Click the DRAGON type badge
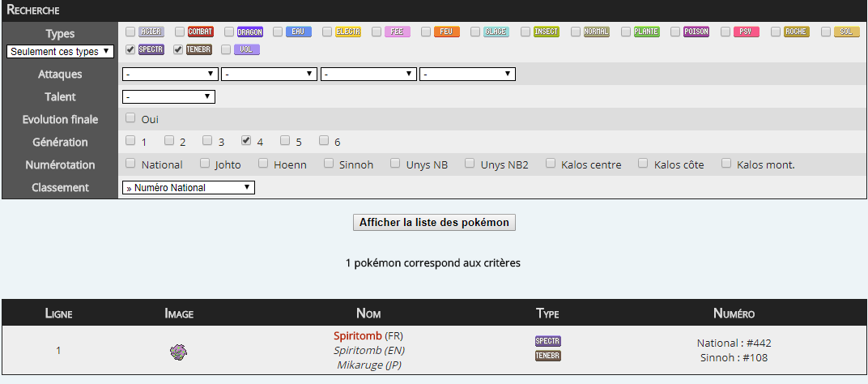 [249, 32]
